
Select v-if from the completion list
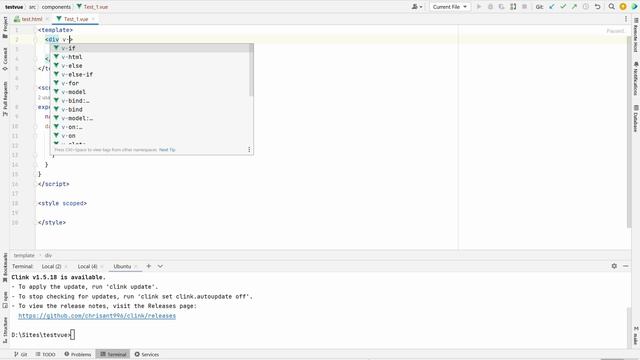click(151, 48)
